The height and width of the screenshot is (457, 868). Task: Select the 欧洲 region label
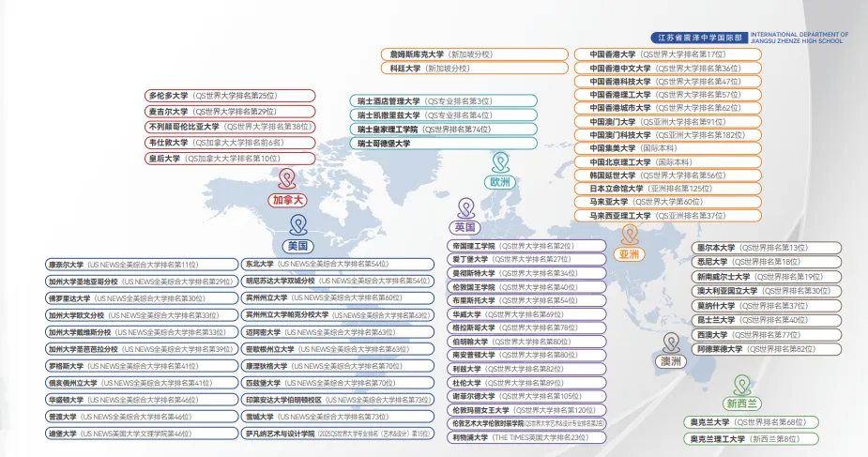tap(500, 182)
